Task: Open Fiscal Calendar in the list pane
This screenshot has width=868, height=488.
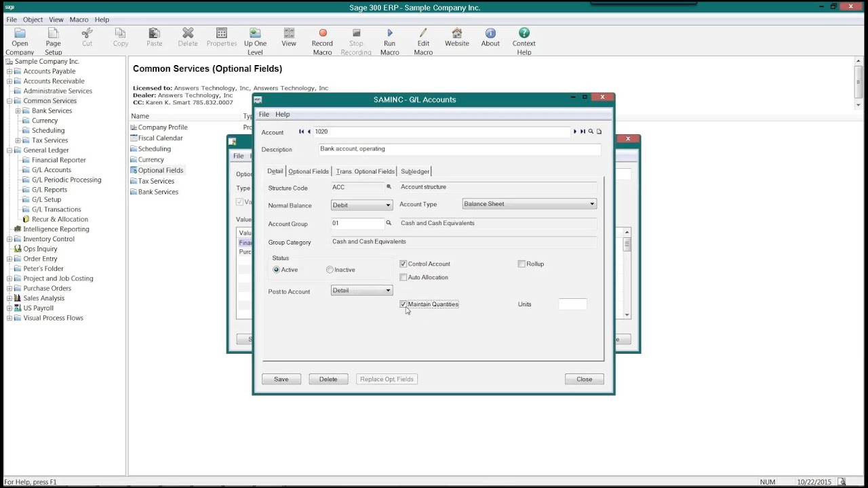Action: [156, 138]
